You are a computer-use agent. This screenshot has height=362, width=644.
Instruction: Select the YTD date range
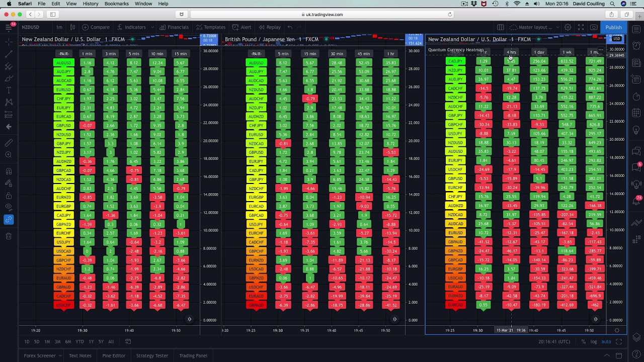[x=79, y=341]
